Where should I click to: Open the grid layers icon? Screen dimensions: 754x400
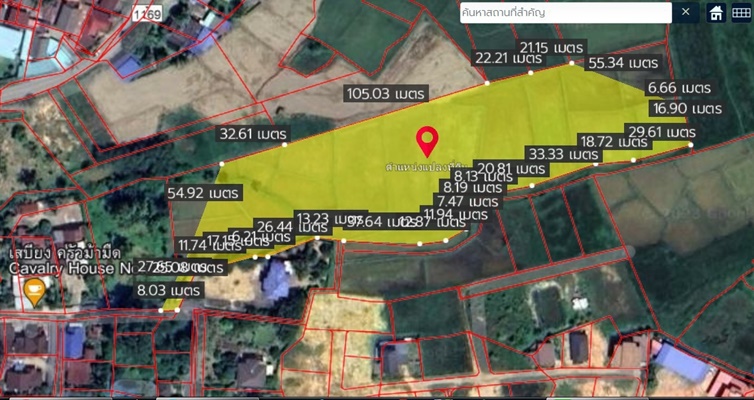click(x=741, y=12)
